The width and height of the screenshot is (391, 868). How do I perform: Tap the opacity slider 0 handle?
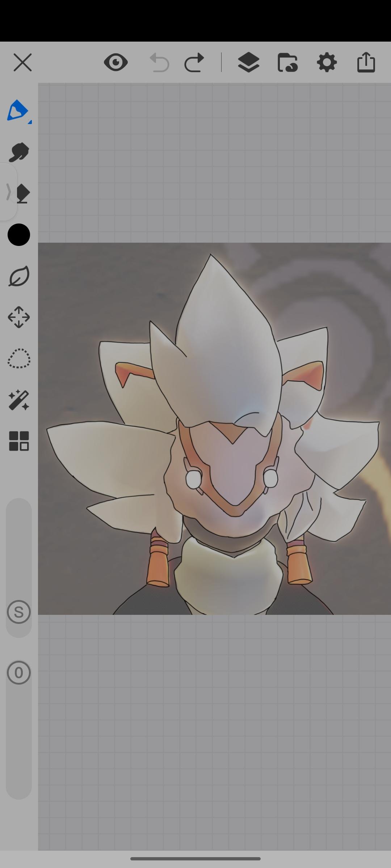[x=19, y=673]
